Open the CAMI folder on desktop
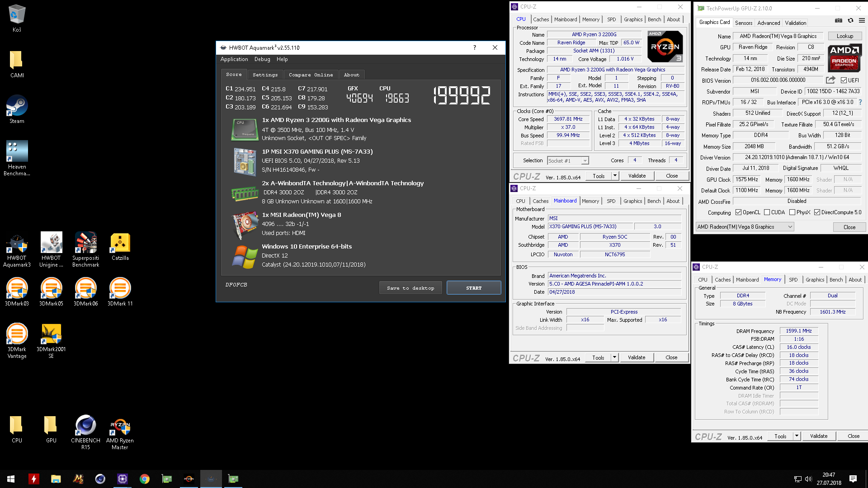The height and width of the screenshot is (488, 868). pos(17,63)
